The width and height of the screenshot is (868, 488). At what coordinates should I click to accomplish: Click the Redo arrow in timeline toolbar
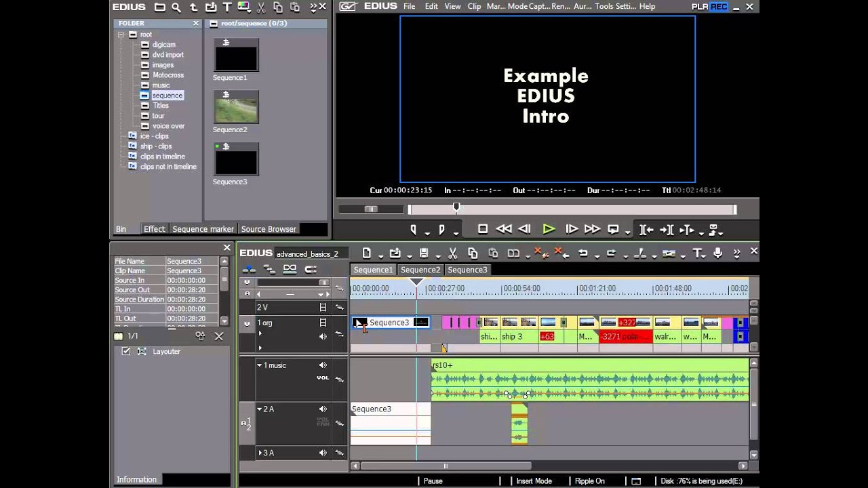(611, 253)
